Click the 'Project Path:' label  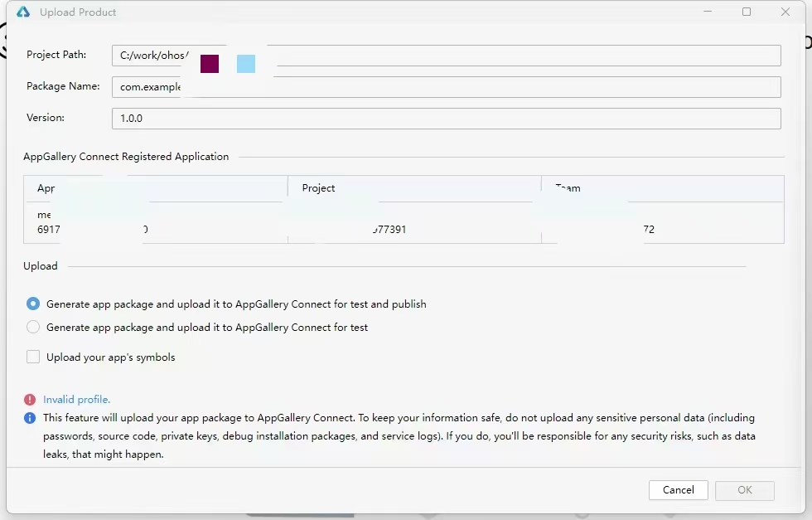56,55
